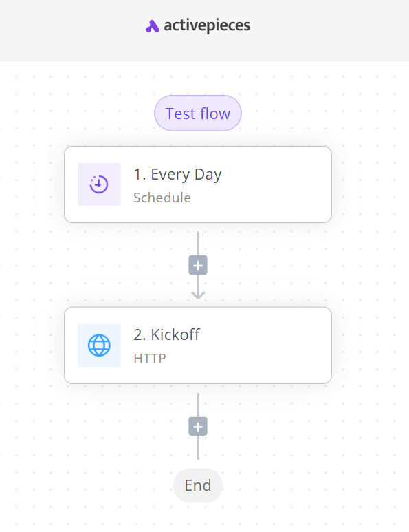Click empty dotted canvas beside End node
Viewport: 409px width, 532px height.
click(x=305, y=485)
